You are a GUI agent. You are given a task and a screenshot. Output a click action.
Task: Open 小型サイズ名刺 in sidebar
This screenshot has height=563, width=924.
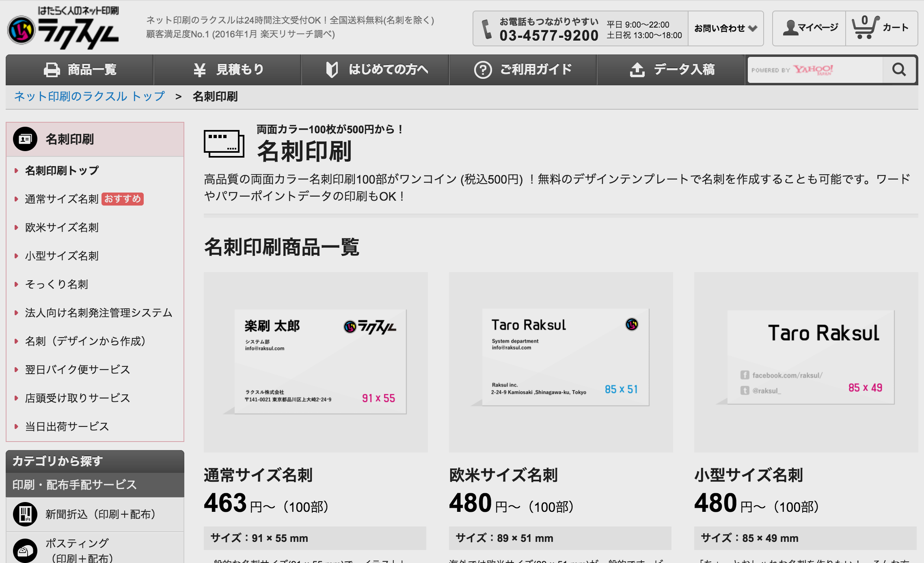[x=62, y=256]
